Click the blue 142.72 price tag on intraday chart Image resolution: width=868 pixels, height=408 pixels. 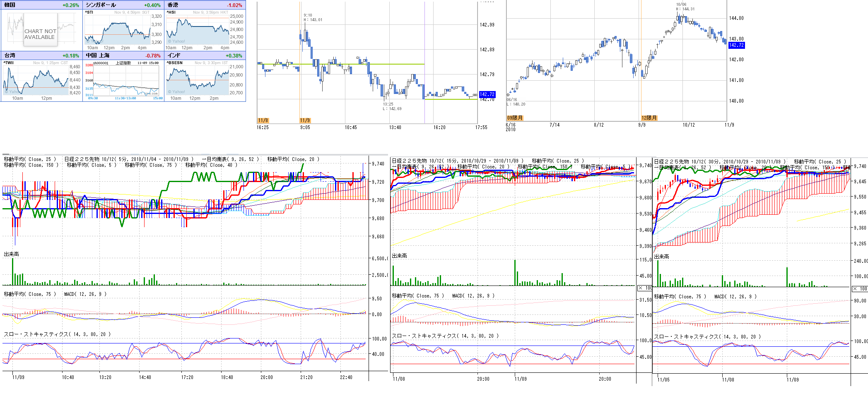[x=487, y=94]
